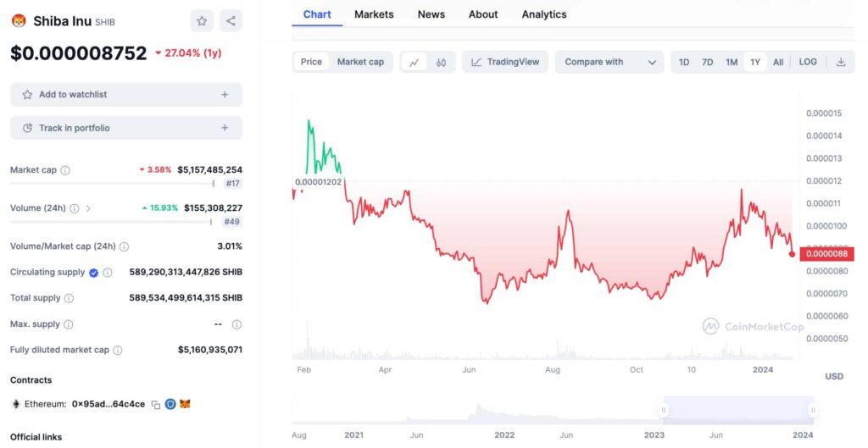Image resolution: width=868 pixels, height=448 pixels.
Task: Click the share icon button
Action: coord(231,21)
